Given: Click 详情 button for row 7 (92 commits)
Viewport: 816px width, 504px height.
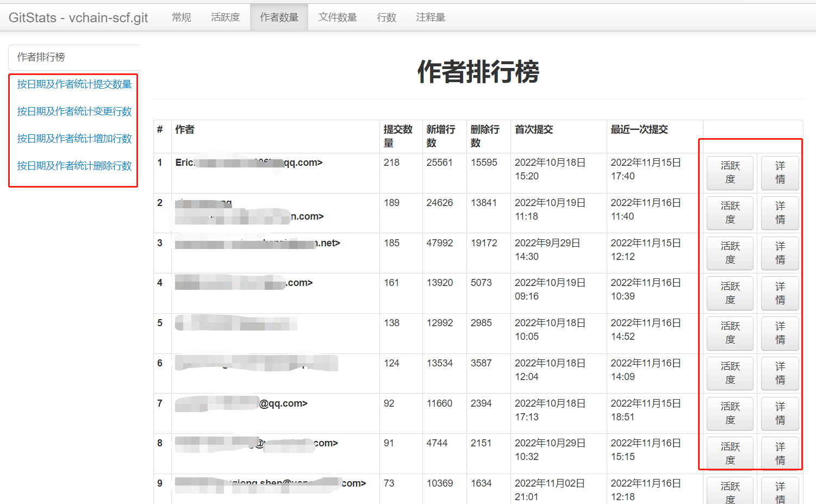Looking at the screenshot, I should 780,414.
